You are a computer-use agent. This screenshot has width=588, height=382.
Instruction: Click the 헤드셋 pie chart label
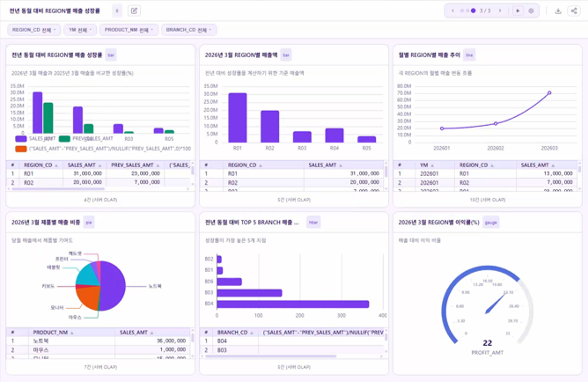75,253
